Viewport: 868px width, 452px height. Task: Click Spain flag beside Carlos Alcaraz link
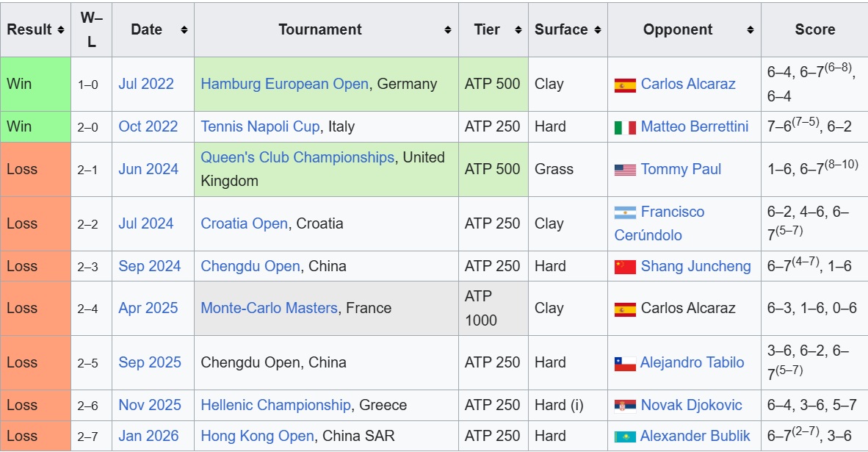[x=625, y=85]
